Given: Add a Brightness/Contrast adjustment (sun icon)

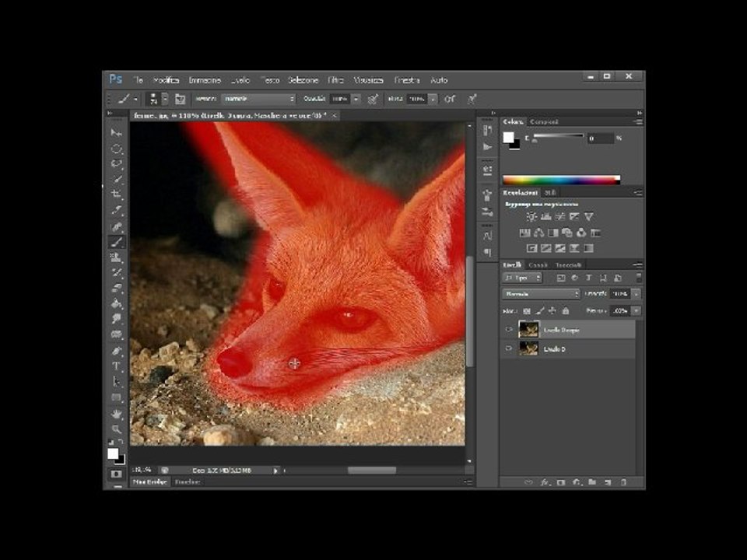Looking at the screenshot, I should 531,217.
